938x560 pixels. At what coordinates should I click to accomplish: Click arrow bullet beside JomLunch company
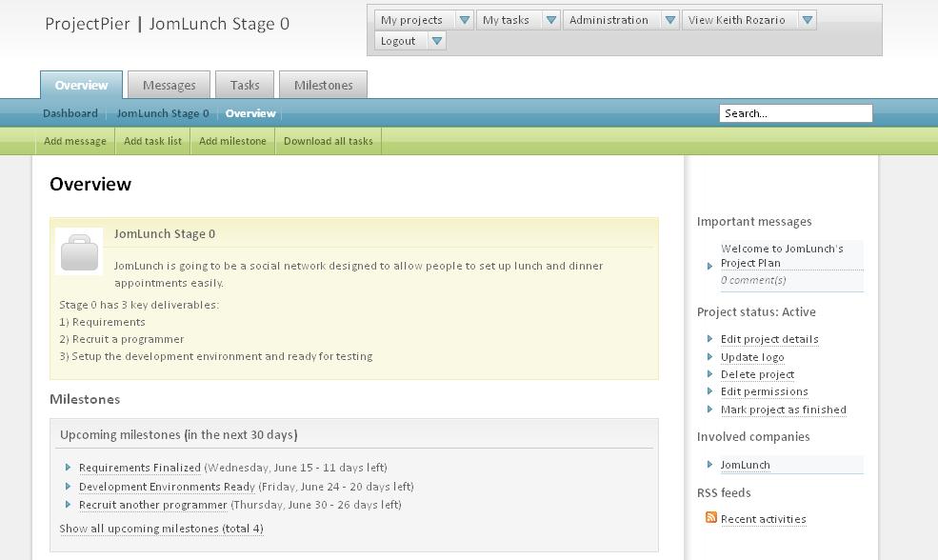point(709,464)
